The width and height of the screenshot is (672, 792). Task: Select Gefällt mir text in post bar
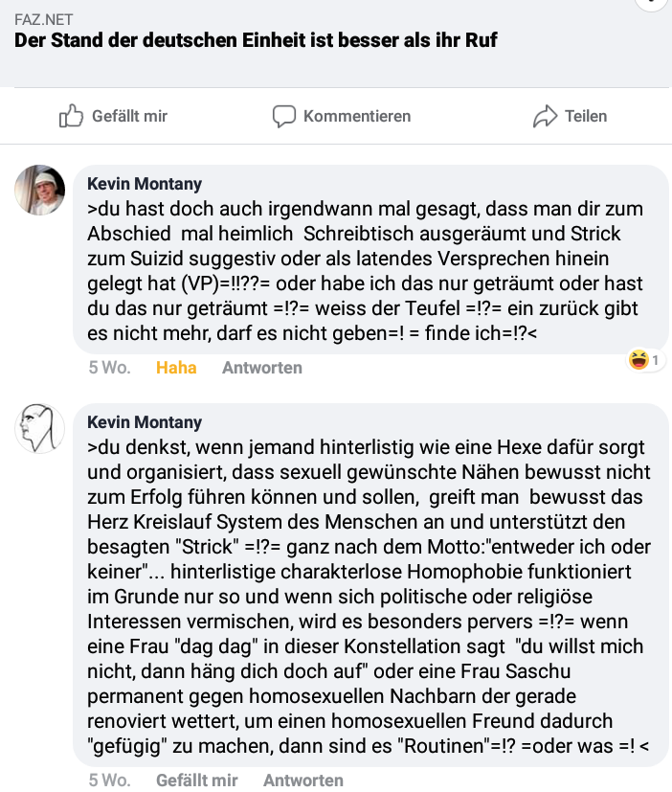coord(129,116)
